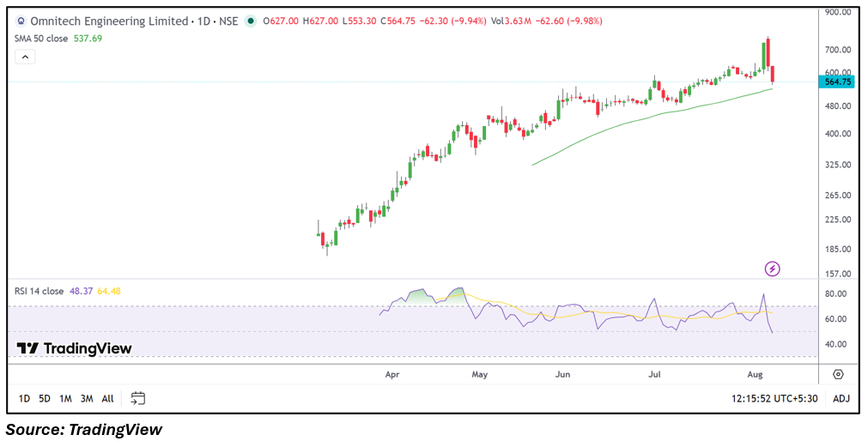Image resolution: width=868 pixels, height=441 pixels.
Task: Collapse the indicator legend chevron
Action: pyautogui.click(x=25, y=57)
